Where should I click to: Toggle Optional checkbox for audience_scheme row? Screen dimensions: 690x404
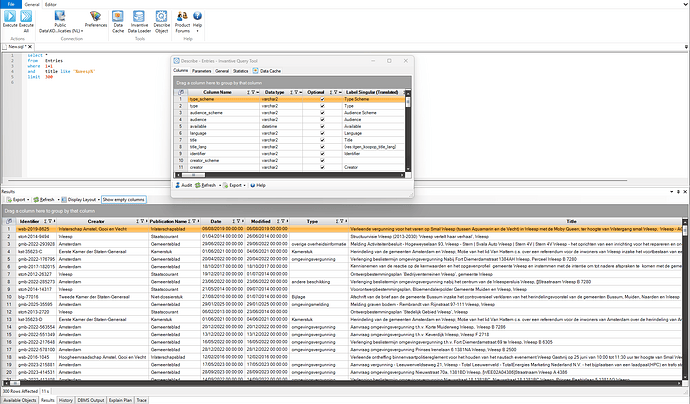point(322,113)
